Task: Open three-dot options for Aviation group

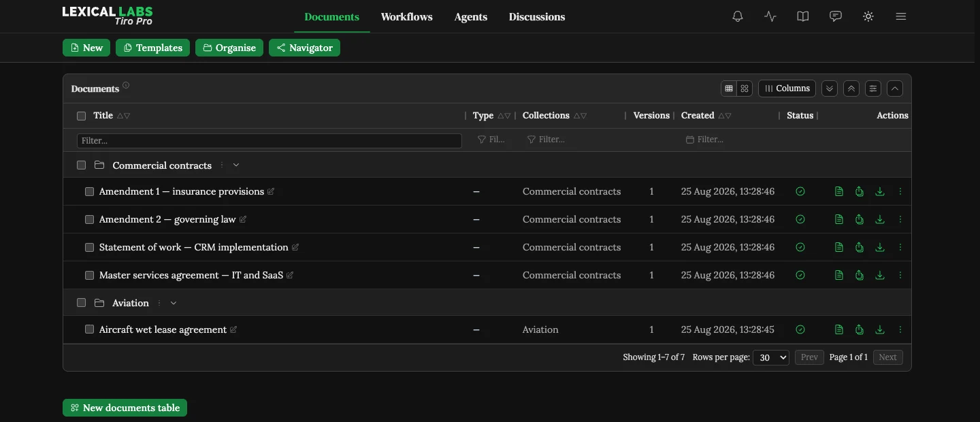Action: coord(159,304)
